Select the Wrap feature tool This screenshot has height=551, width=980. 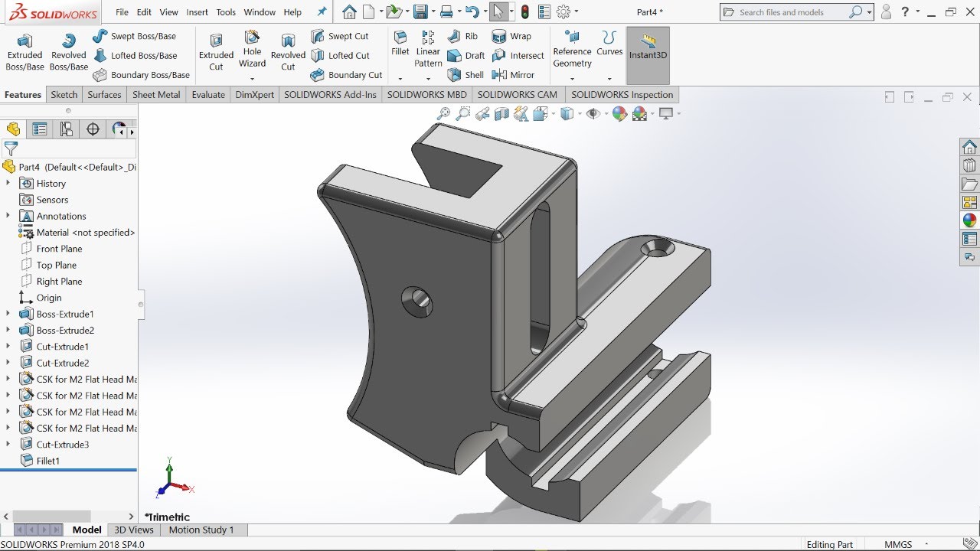coord(511,36)
